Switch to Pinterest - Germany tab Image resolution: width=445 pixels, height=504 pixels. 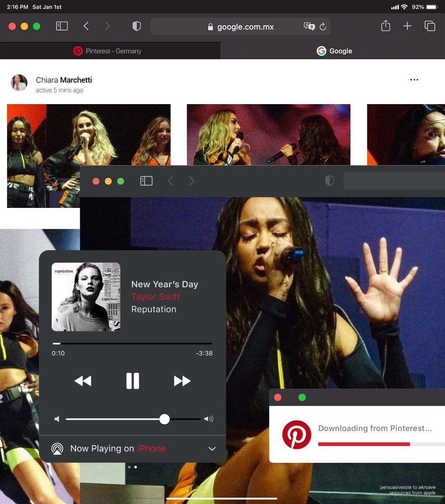click(x=110, y=51)
